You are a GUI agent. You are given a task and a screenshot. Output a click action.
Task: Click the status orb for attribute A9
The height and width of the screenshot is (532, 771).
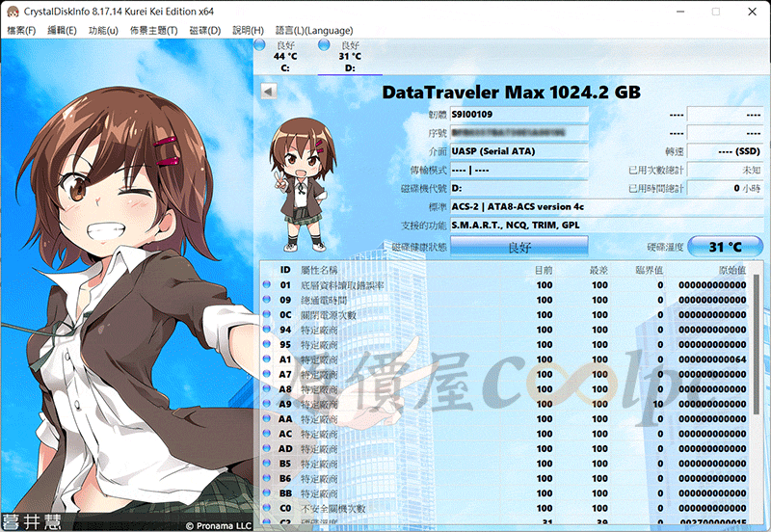267,403
